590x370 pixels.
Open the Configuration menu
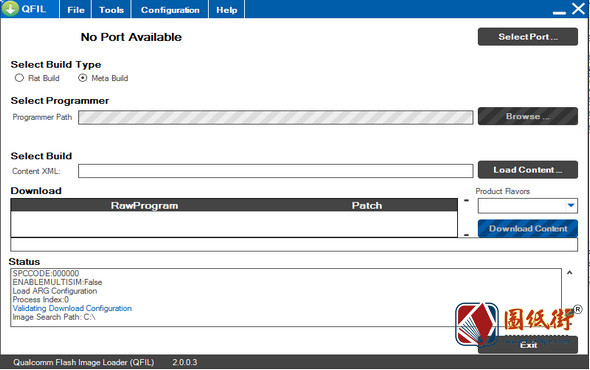(x=170, y=10)
